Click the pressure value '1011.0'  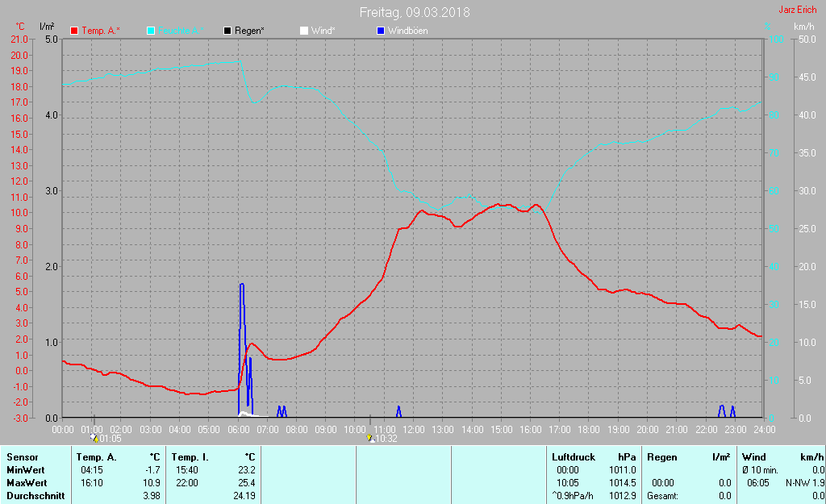tap(623, 470)
